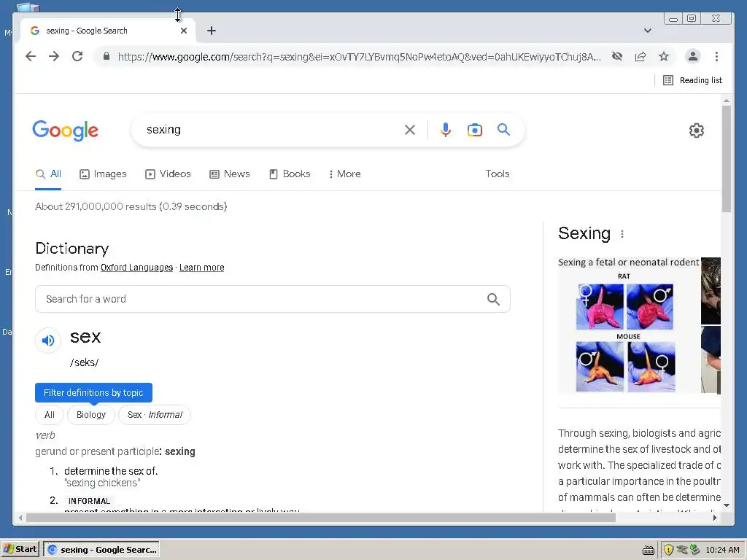
Task: Submit search with the blue magnifier
Action: 503,130
